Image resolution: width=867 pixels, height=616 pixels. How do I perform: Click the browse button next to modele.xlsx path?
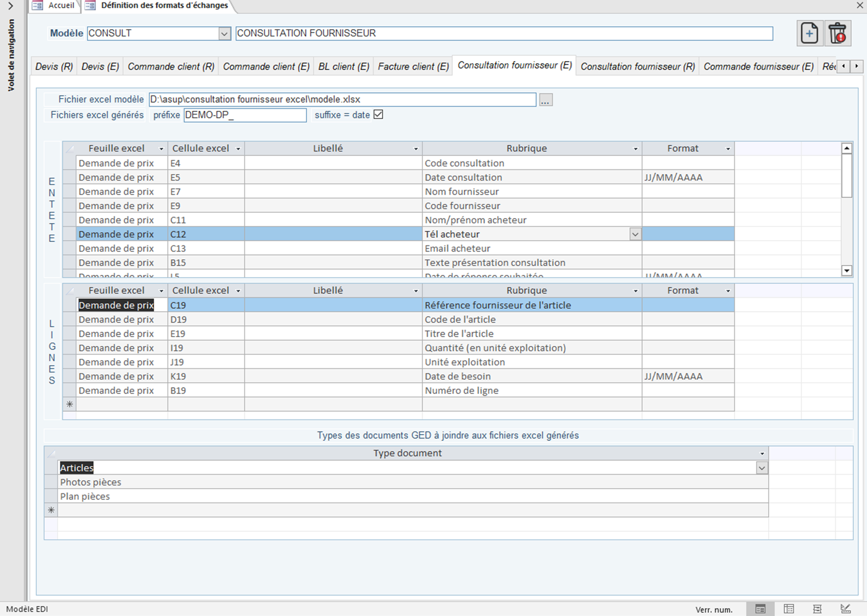[x=545, y=99]
